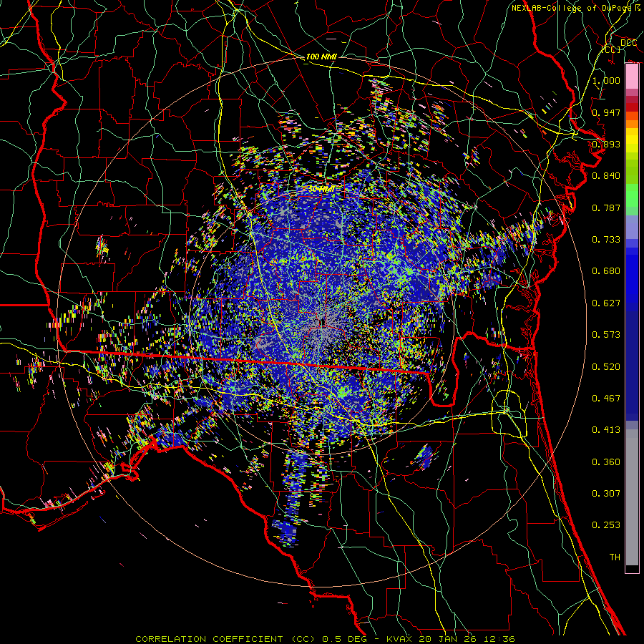Click the 0.413 legend value
Viewport: 644px width, 644px height.
click(x=606, y=430)
